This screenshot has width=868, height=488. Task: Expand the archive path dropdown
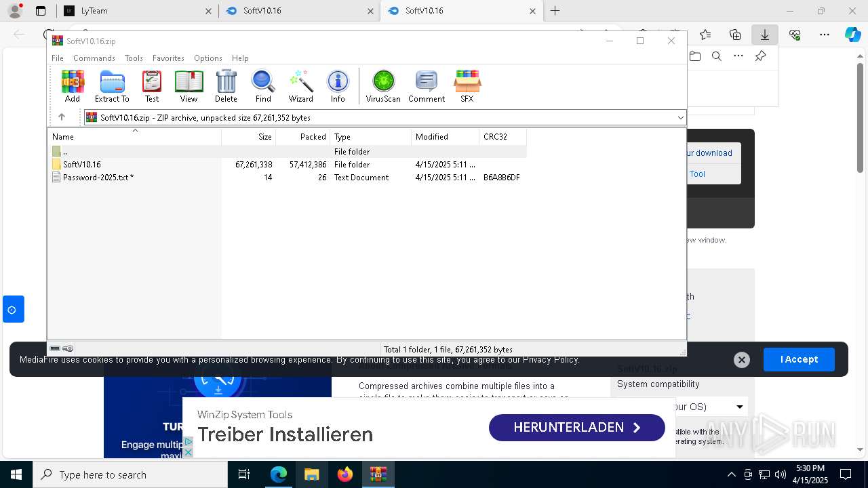coord(680,117)
